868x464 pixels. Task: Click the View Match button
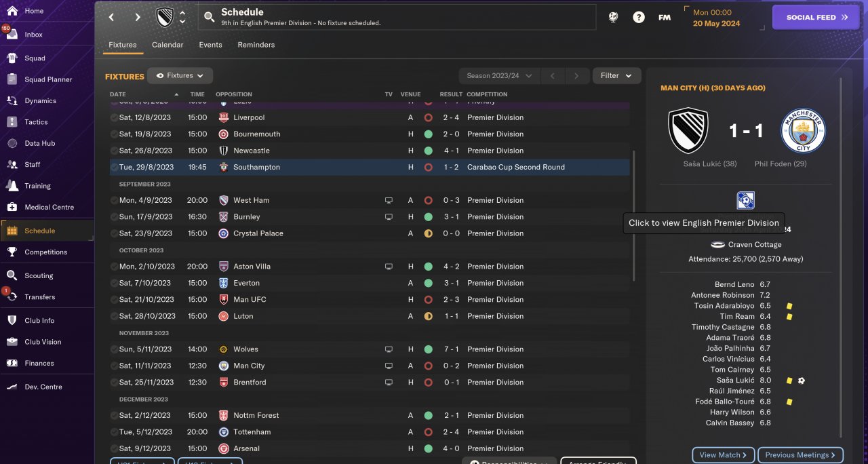[723, 455]
